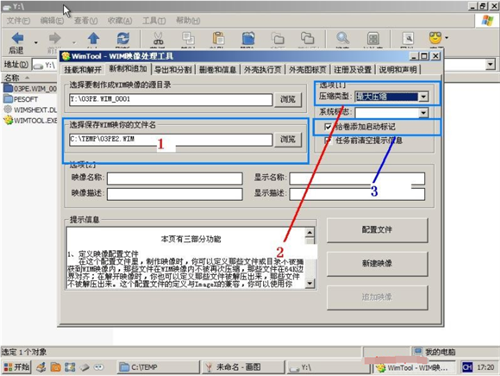Click the smiley face toolbar icon
The image size is (500, 376).
tap(435, 38)
